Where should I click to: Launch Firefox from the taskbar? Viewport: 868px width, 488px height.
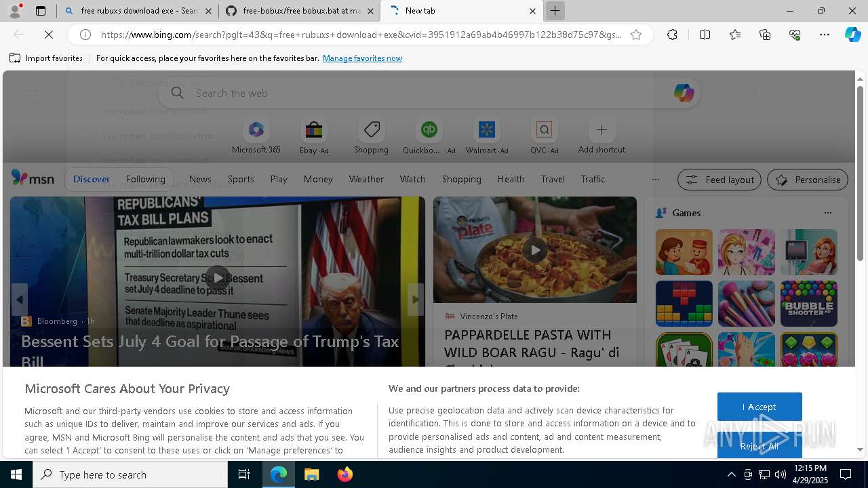click(x=344, y=474)
